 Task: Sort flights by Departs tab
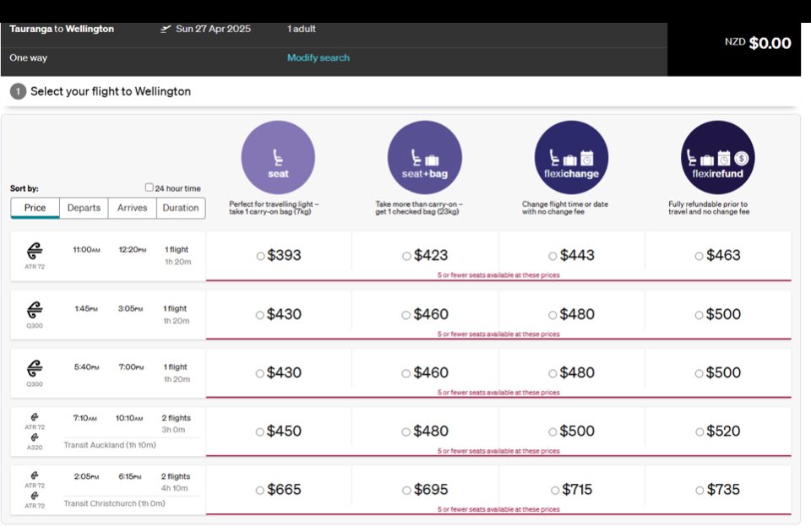84,208
